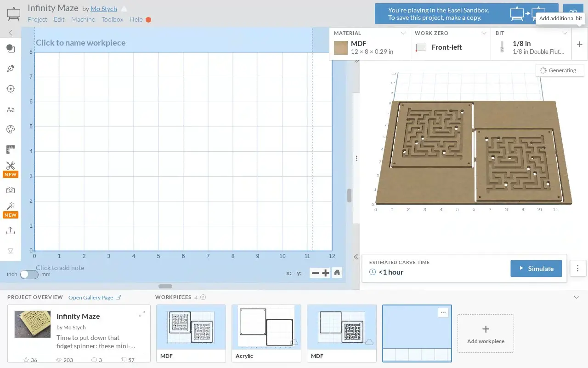This screenshot has height=368, width=588.
Task: Open the Work Zero dropdown
Action: [451, 44]
